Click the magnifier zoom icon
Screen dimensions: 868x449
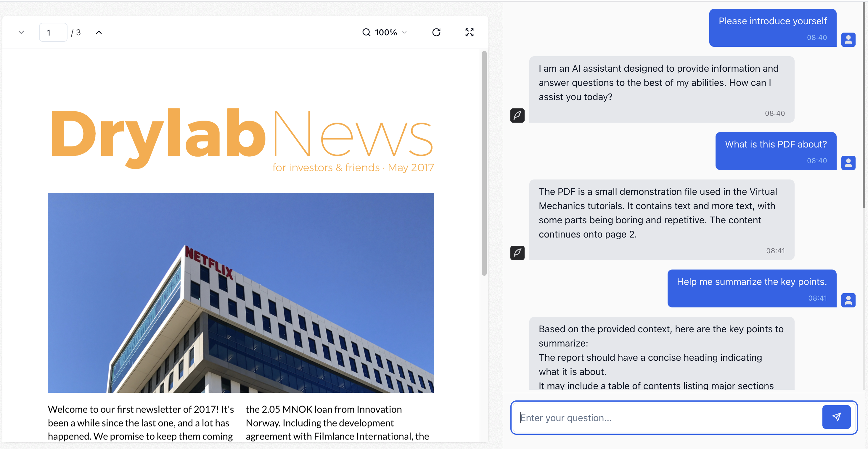point(366,32)
